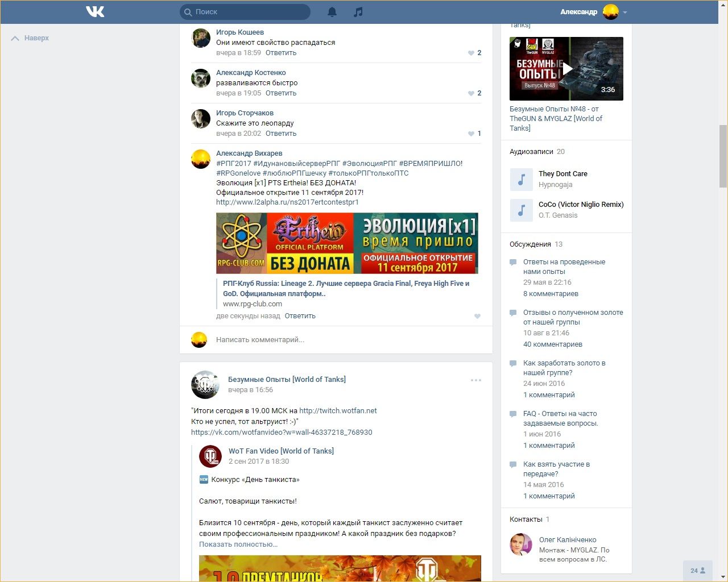Open Олег Калініченко's contact photo
Viewport: 728px width, 582px height.
pos(521,544)
